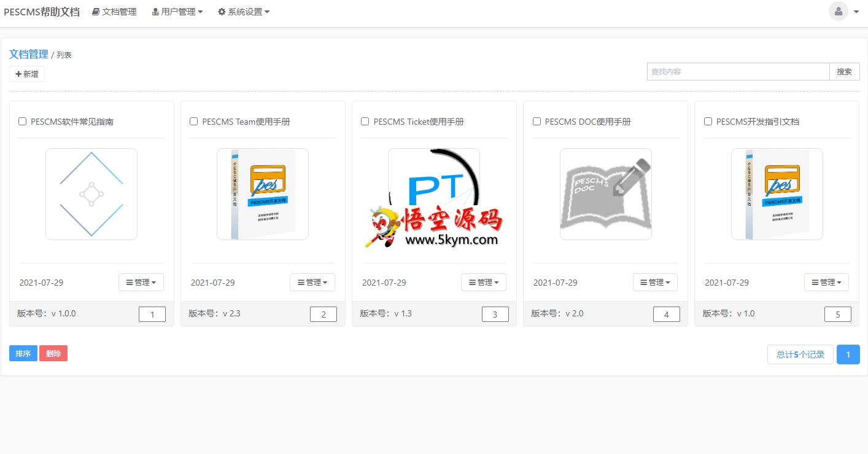Image resolution: width=868 pixels, height=454 pixels.
Task: Open the PESCMS DOC book-and-pencil thumbnail
Action: (606, 194)
